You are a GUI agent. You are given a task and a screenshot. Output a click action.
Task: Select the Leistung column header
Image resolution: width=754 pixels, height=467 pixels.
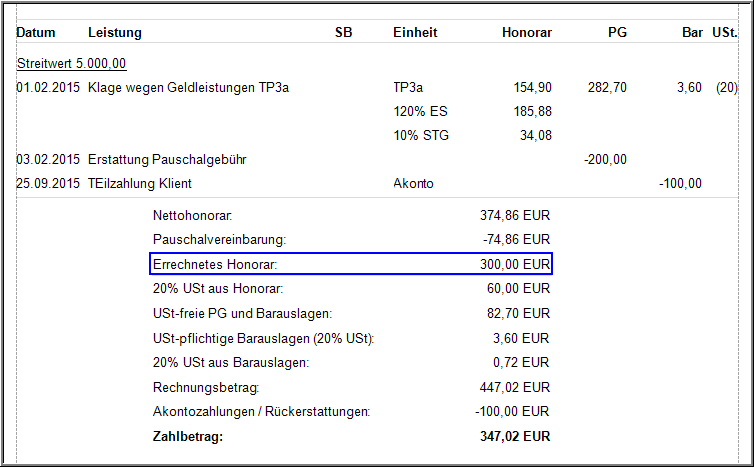[x=115, y=33]
